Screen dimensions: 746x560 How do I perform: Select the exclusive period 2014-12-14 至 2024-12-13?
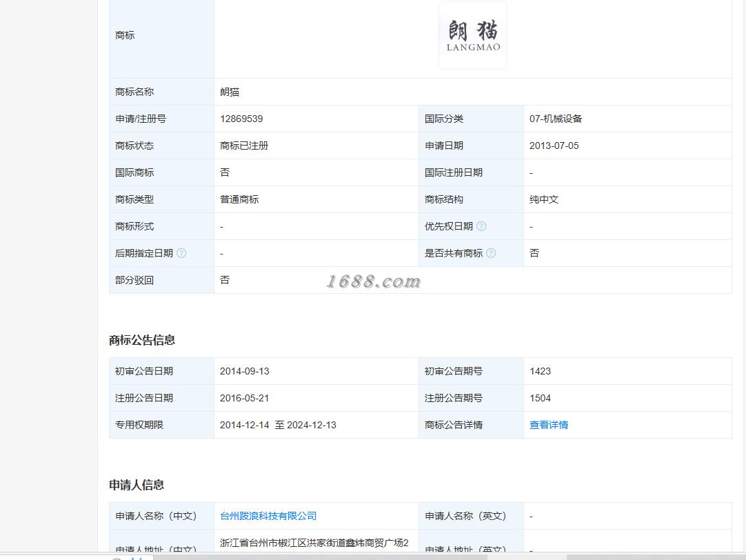pyautogui.click(x=278, y=425)
